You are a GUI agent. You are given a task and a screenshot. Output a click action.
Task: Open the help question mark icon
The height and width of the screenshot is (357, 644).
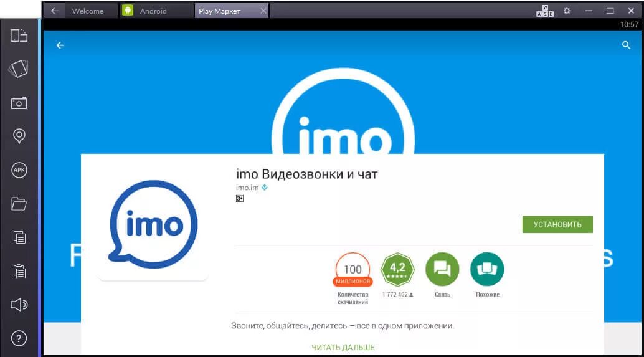click(19, 338)
